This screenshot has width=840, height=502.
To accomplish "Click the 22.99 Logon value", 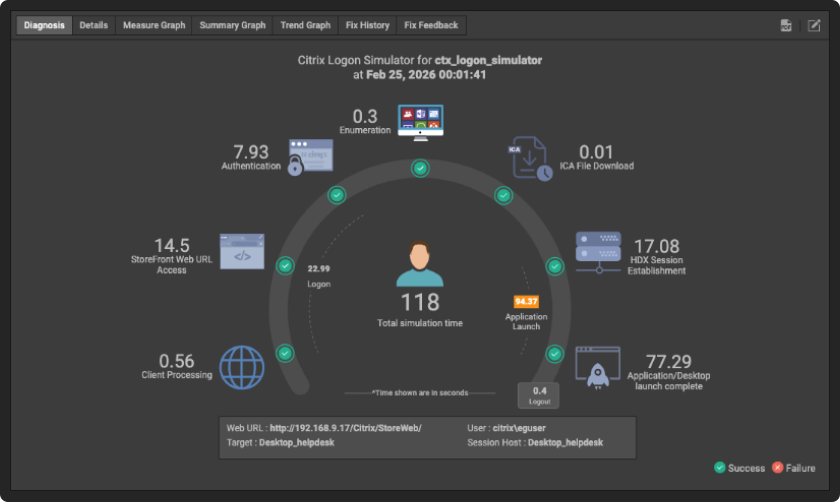I will click(x=319, y=269).
